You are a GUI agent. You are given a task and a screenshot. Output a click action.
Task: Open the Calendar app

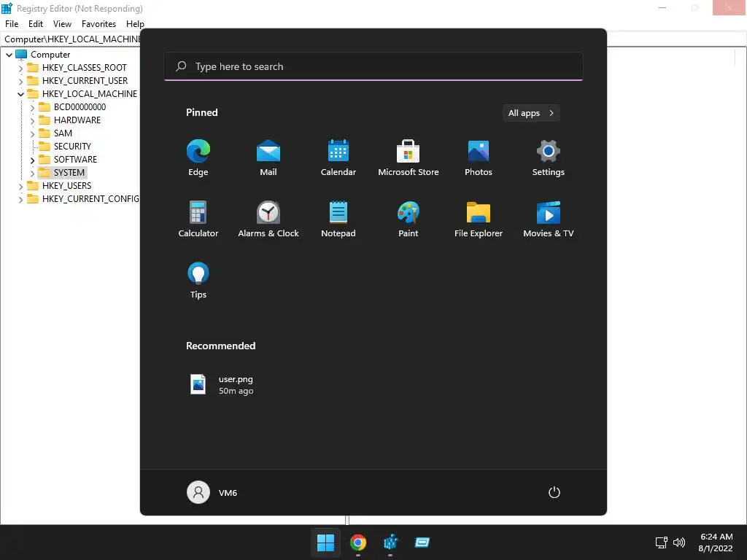click(338, 158)
